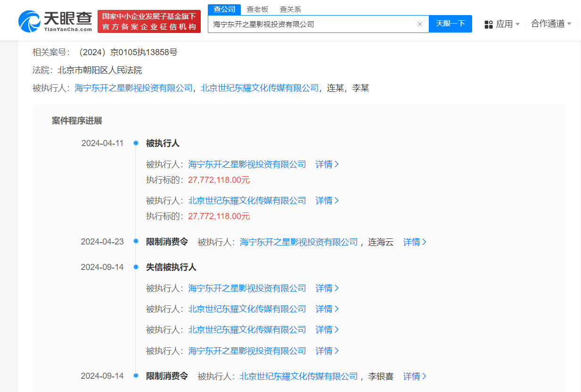Viewport: 581px width, 392px height.
Task: Clear the search box using the × icon
Action: coord(419,24)
